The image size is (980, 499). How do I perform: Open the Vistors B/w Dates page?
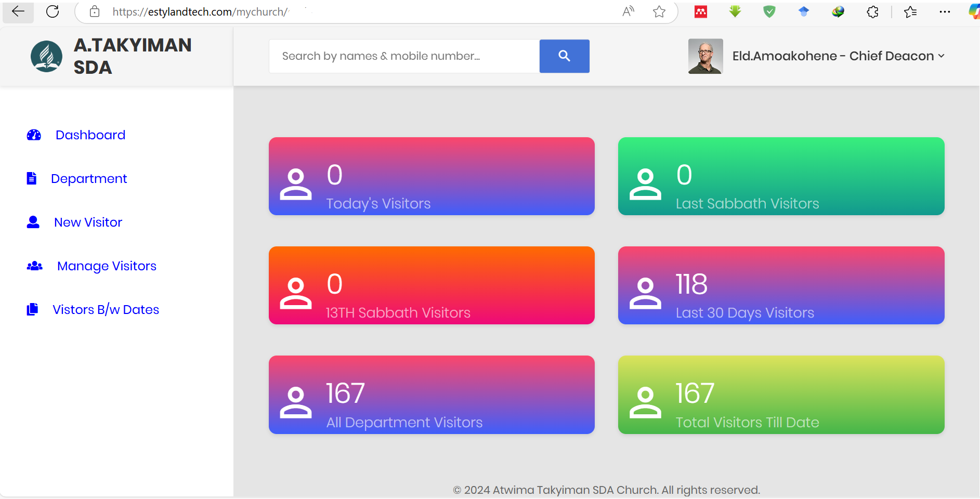(106, 309)
